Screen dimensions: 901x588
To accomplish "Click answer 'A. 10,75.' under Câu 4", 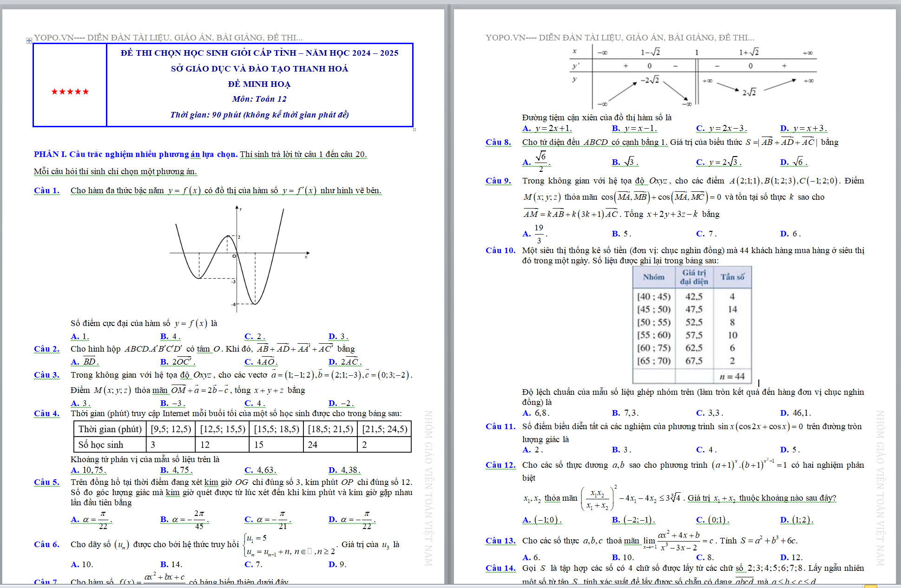I will pos(89,470).
